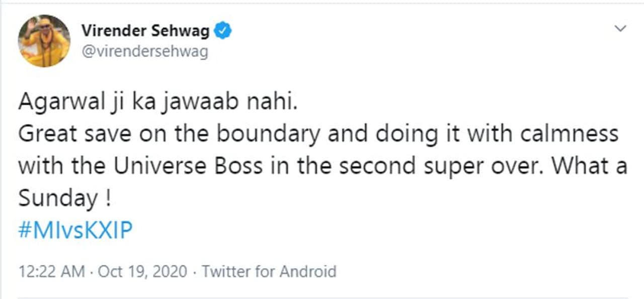The height and width of the screenshot is (299, 644).
Task: Open the @virendersehwag handle link
Action: point(144,51)
